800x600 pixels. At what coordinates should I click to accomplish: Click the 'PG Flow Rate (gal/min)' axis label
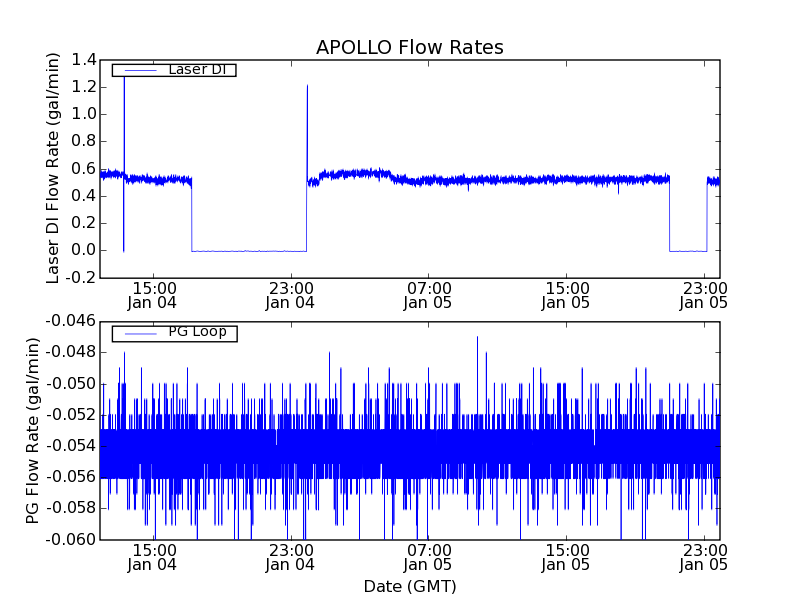pyautogui.click(x=32, y=431)
